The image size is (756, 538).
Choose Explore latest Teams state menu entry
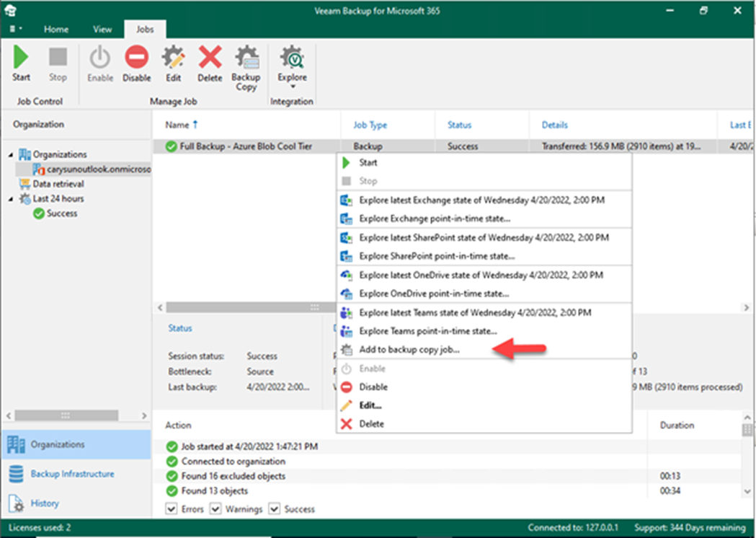484,313
